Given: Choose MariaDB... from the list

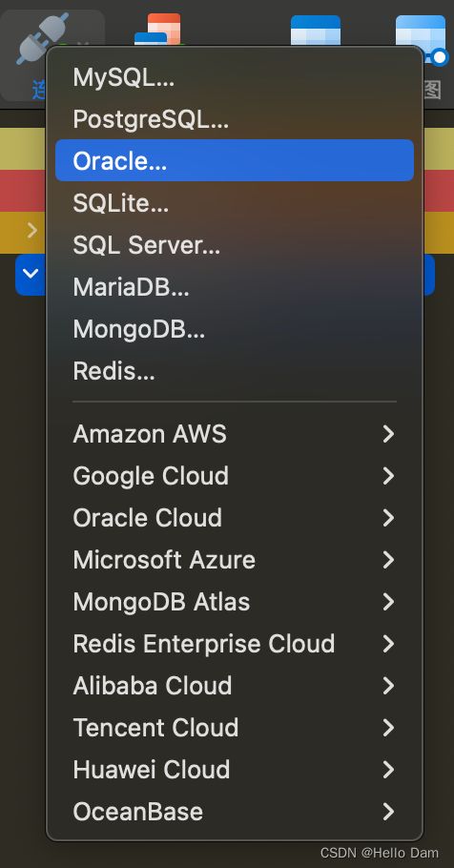Looking at the screenshot, I should point(235,287).
